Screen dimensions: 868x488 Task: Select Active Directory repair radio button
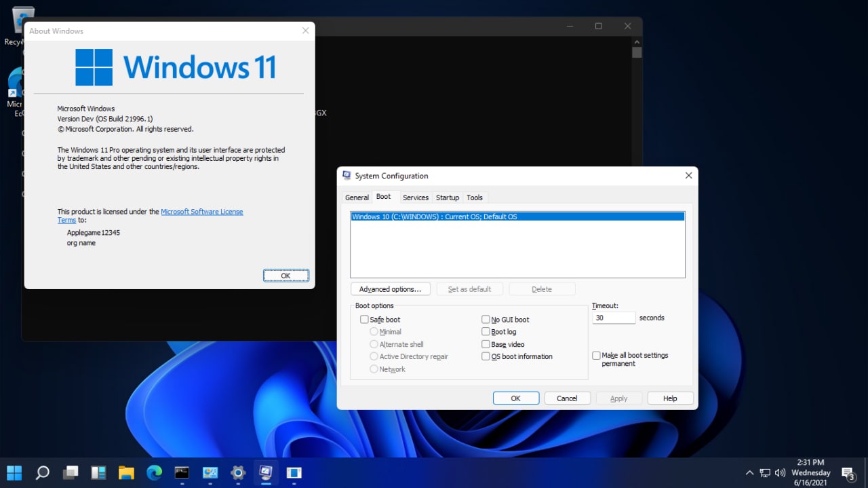click(374, 356)
